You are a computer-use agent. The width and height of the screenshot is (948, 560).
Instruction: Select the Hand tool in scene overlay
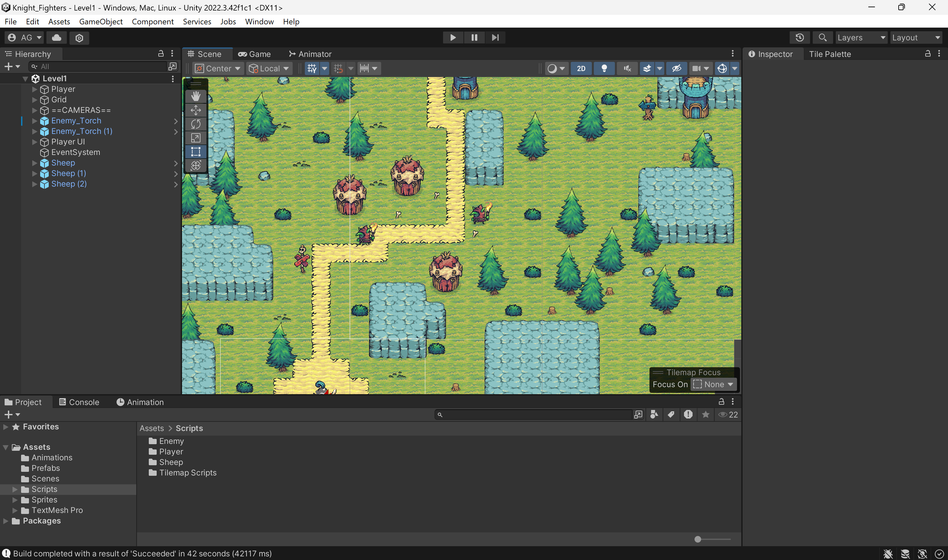click(x=196, y=96)
